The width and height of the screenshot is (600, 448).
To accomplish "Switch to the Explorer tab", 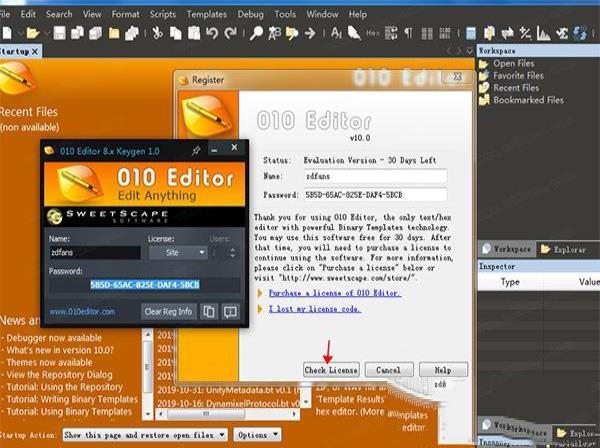I will pos(563,249).
